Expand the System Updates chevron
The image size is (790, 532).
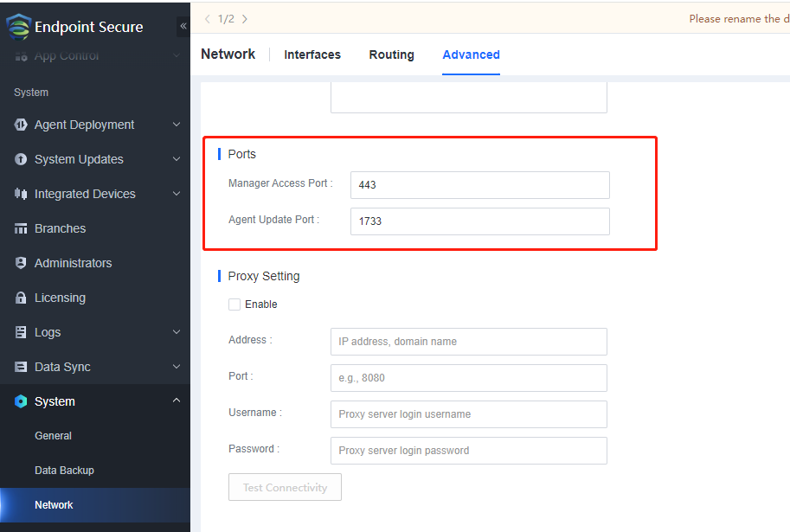click(177, 159)
